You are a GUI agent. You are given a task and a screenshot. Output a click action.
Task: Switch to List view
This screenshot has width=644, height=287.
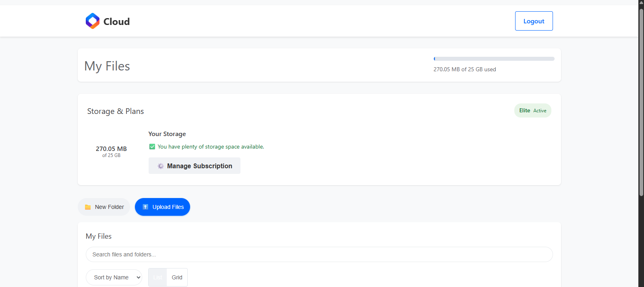coord(157,277)
